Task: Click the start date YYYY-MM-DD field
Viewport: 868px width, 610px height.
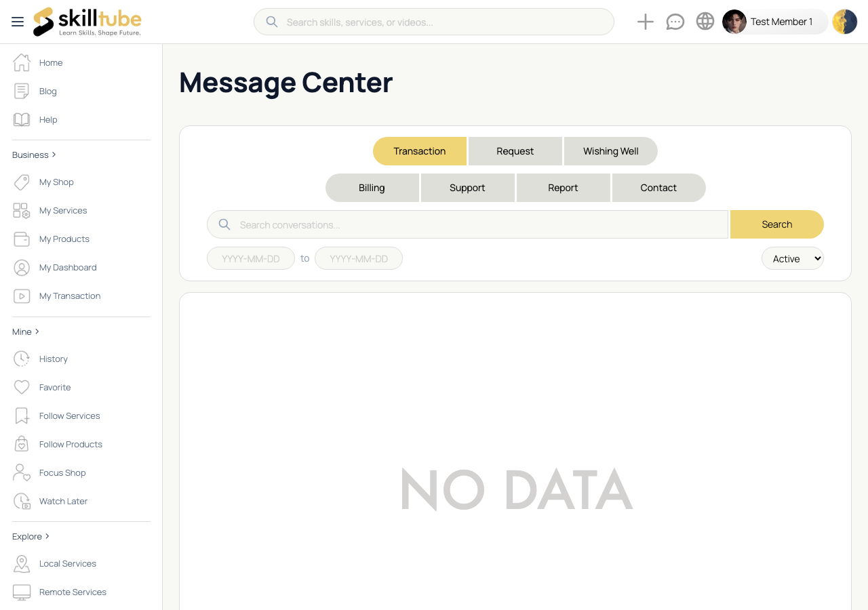Action: (x=251, y=258)
